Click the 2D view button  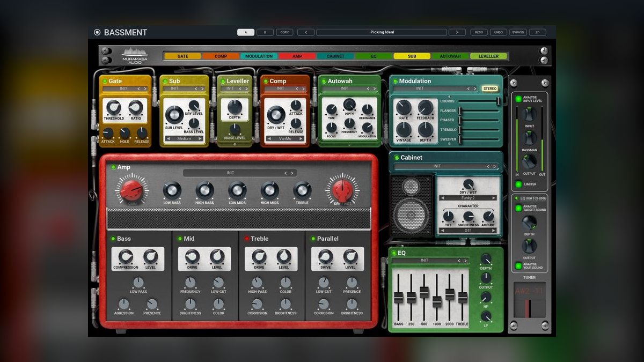[x=537, y=32]
